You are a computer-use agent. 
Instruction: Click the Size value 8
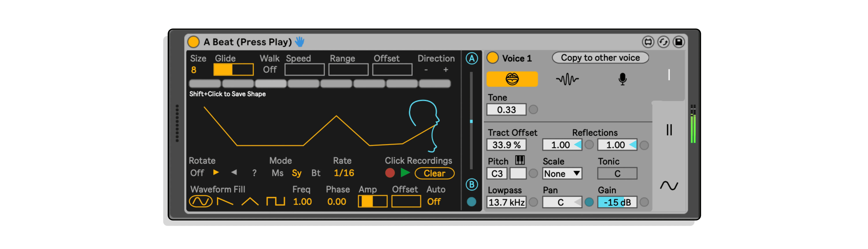(x=193, y=70)
